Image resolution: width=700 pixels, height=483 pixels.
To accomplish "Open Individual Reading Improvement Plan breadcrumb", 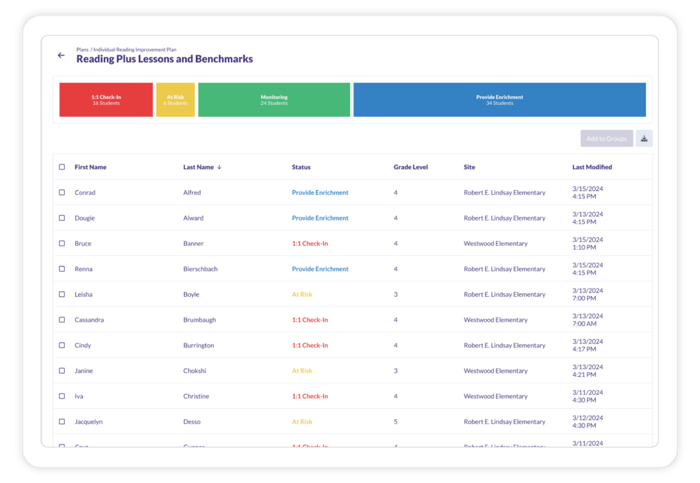I will click(x=135, y=50).
